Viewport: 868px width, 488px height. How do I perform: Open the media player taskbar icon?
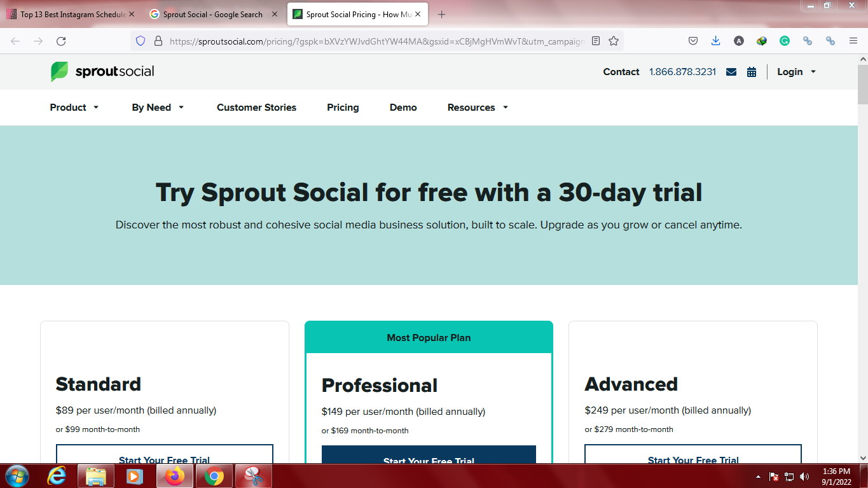[134, 476]
